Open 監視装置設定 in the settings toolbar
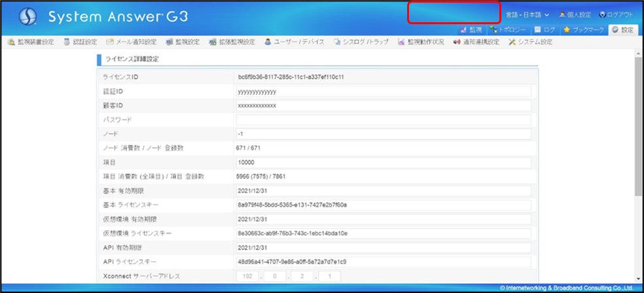The height and width of the screenshot is (293, 644). (31, 42)
